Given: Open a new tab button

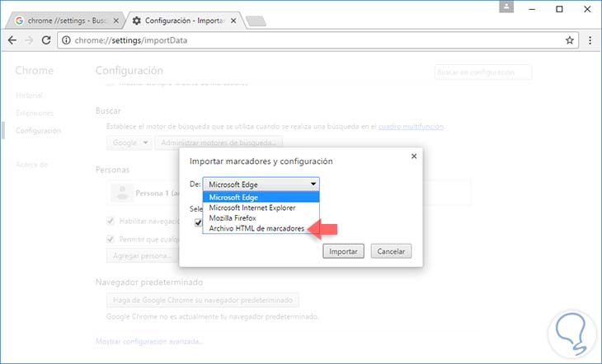Looking at the screenshot, I should pyautogui.click(x=256, y=21).
